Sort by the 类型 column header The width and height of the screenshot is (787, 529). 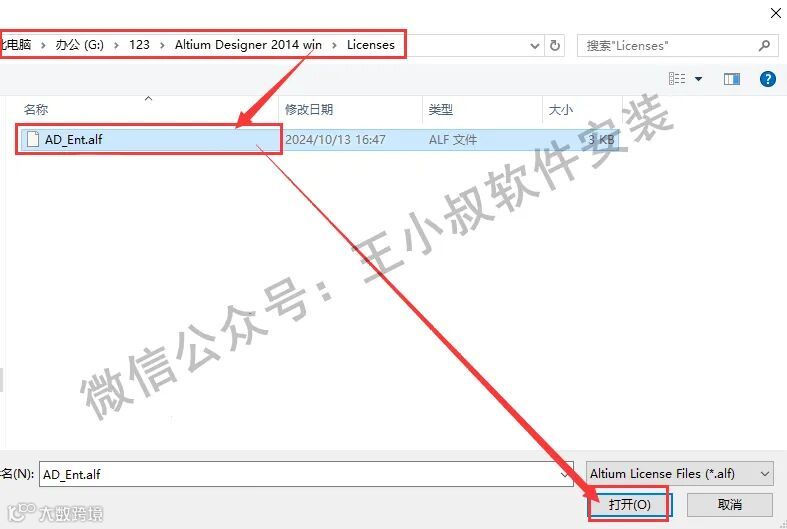click(x=441, y=109)
